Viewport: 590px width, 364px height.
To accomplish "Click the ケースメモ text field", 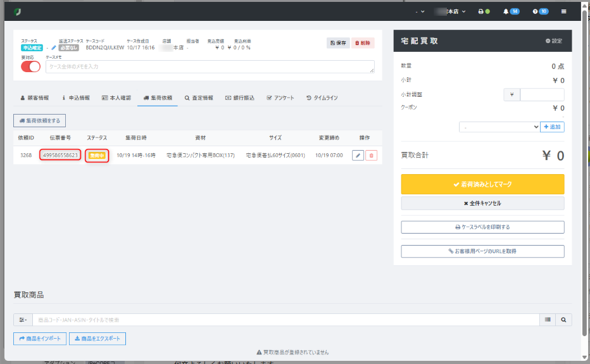I will 210,66.
